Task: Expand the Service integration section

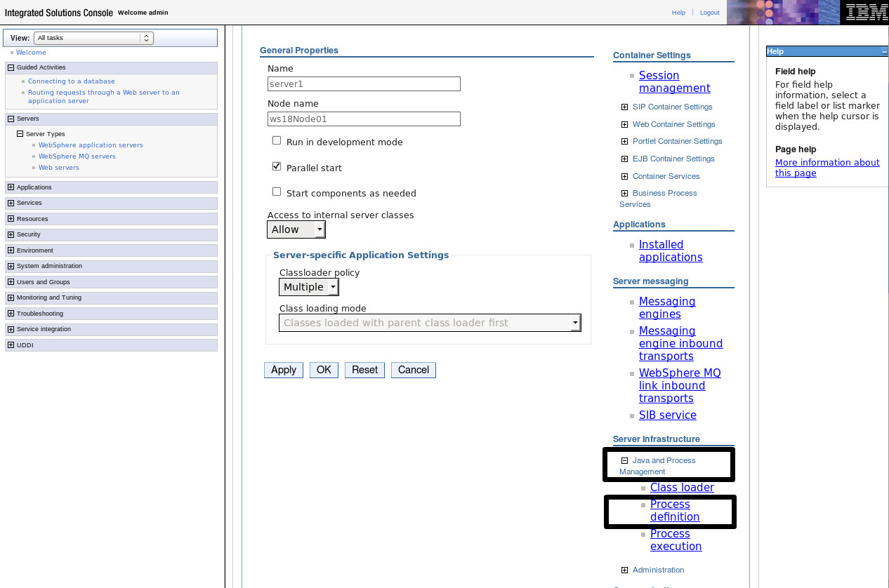Action: (x=11, y=329)
